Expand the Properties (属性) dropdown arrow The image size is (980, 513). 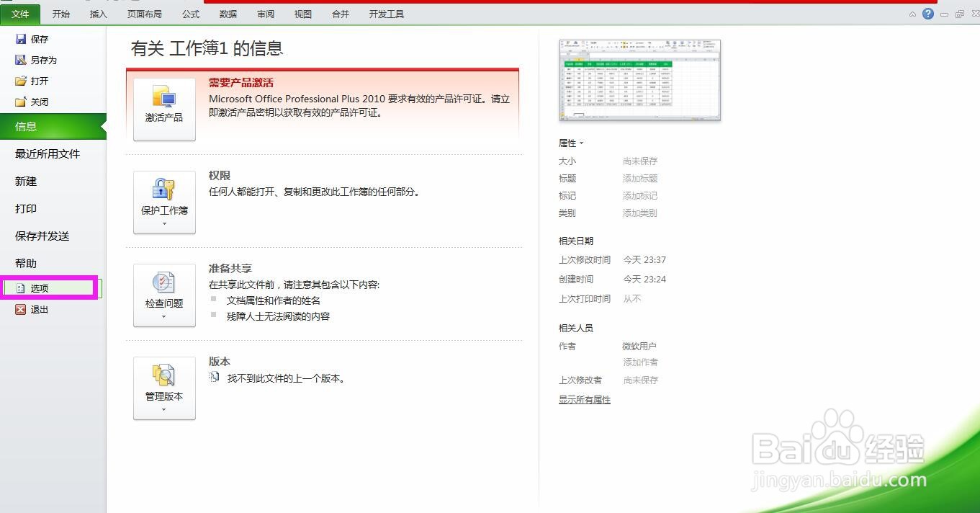point(582,143)
